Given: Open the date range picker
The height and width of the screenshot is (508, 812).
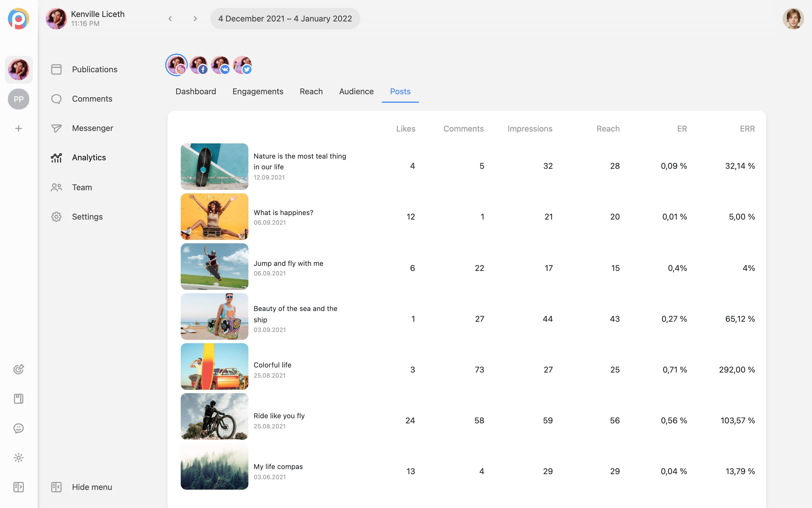Looking at the screenshot, I should [285, 18].
